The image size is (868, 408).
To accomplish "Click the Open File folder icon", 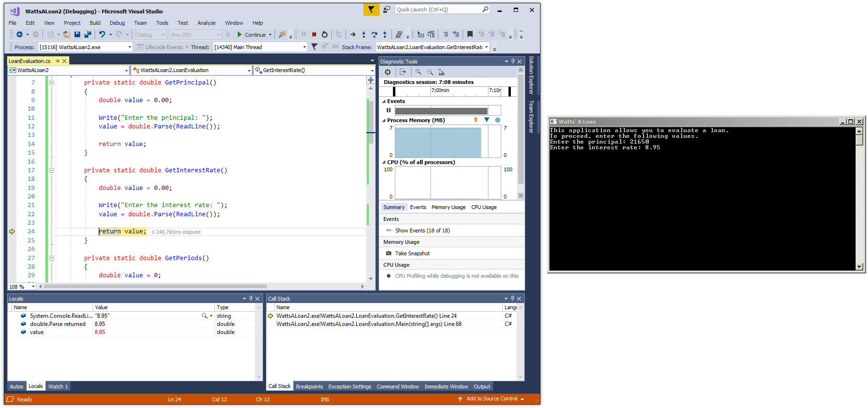I will tap(67, 34).
